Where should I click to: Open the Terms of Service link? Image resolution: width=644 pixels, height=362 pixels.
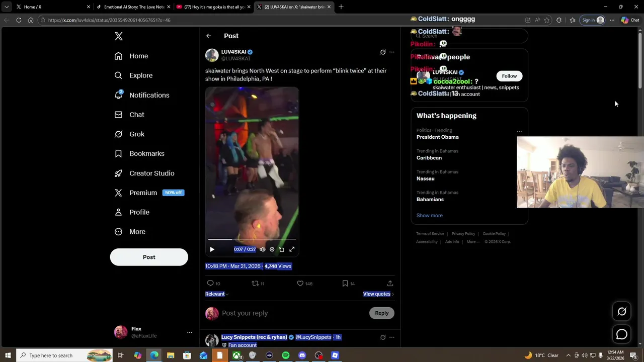[x=430, y=234]
